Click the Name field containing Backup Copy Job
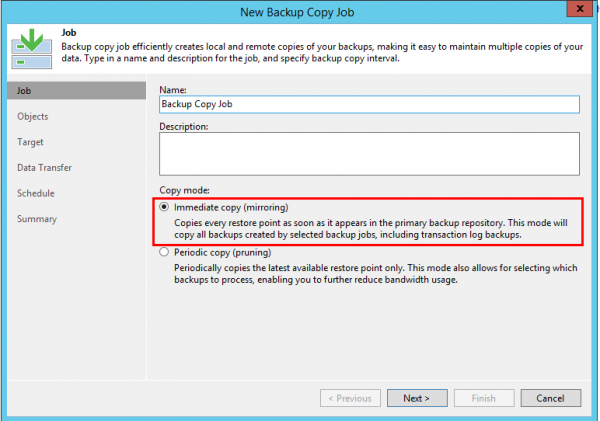 [368, 104]
